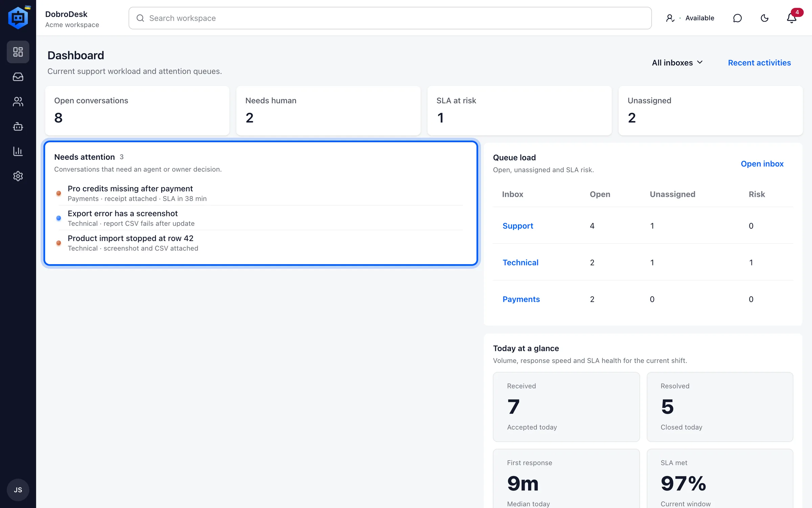The width and height of the screenshot is (812, 508).
Task: Click 'Technical · screenshot and CSV attached'
Action: tap(133, 248)
